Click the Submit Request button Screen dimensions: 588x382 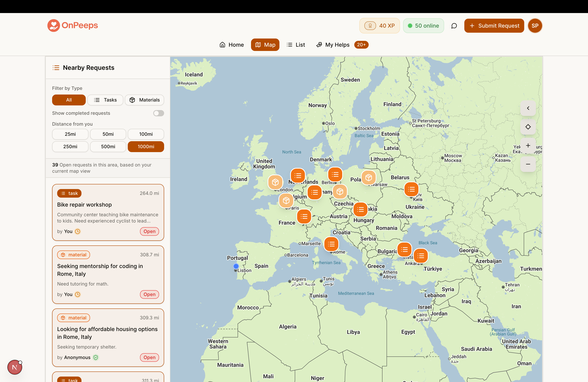pos(494,26)
